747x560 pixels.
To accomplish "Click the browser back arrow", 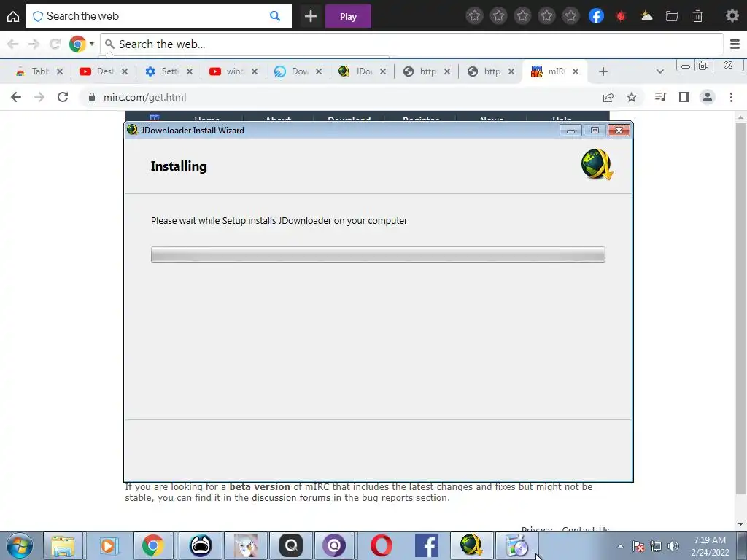I will 16,97.
